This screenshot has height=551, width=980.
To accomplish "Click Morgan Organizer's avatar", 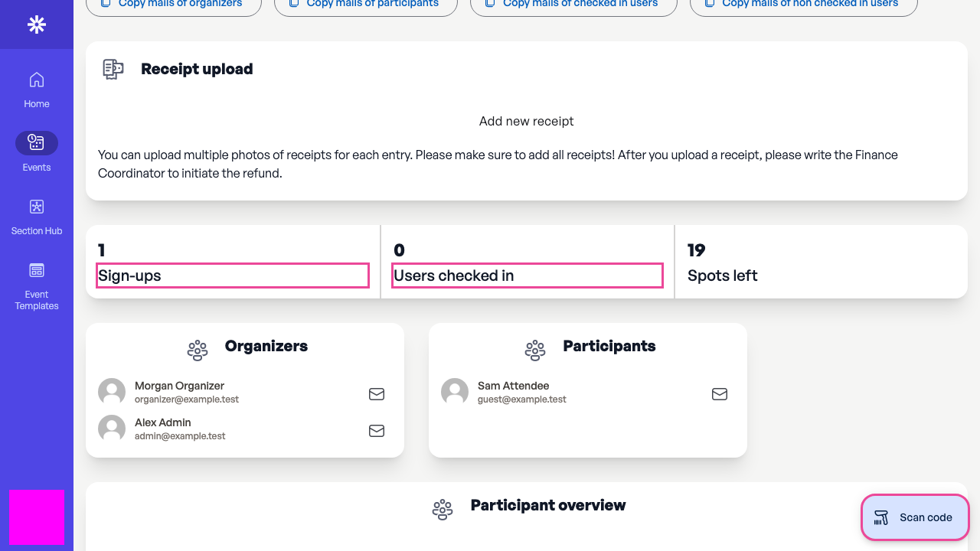I will 112,392.
